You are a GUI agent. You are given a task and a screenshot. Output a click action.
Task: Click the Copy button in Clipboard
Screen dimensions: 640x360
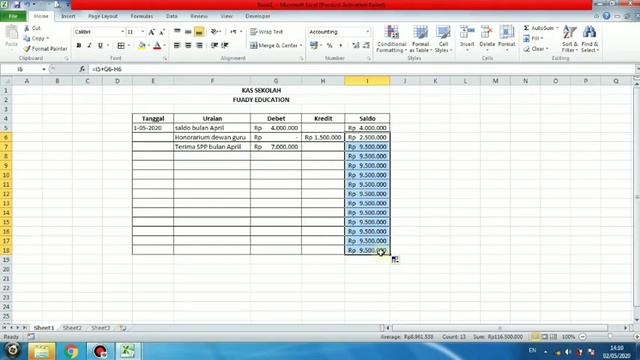tap(36, 38)
